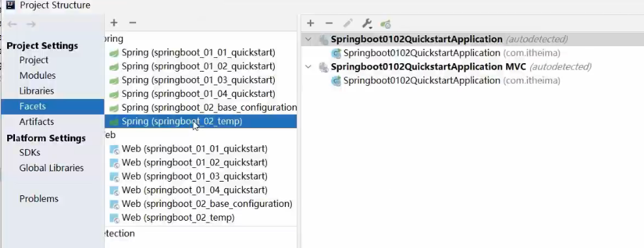Click the minus icon above application contexts
644x248 pixels.
coord(329,23)
